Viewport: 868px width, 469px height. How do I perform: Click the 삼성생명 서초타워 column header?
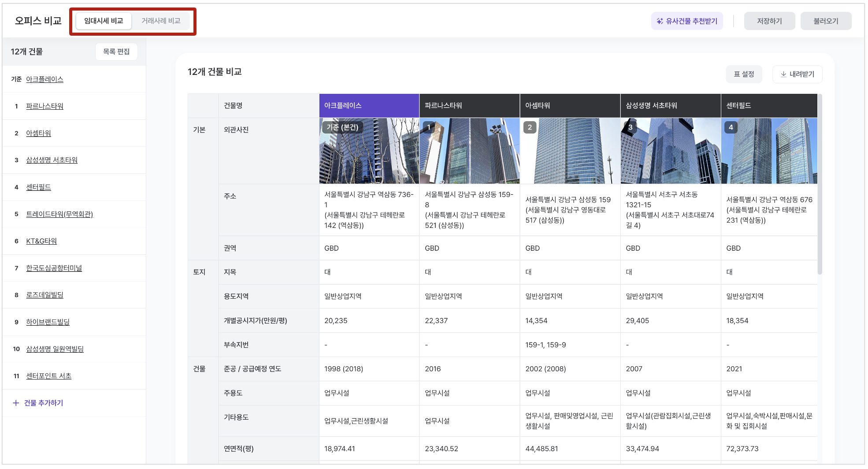click(670, 106)
